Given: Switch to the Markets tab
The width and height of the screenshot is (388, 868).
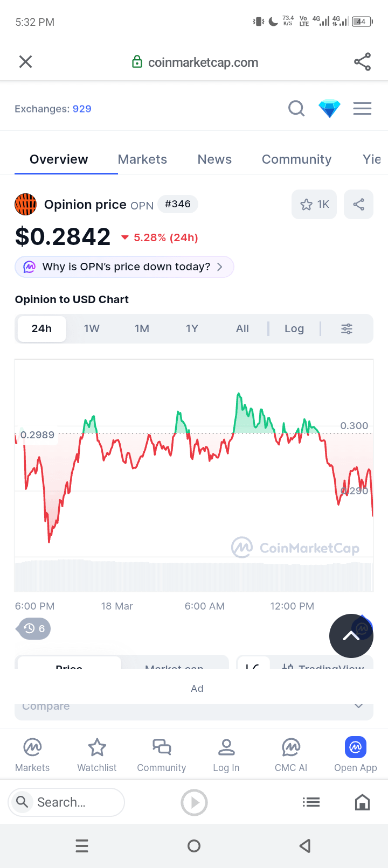Looking at the screenshot, I should coord(142,159).
